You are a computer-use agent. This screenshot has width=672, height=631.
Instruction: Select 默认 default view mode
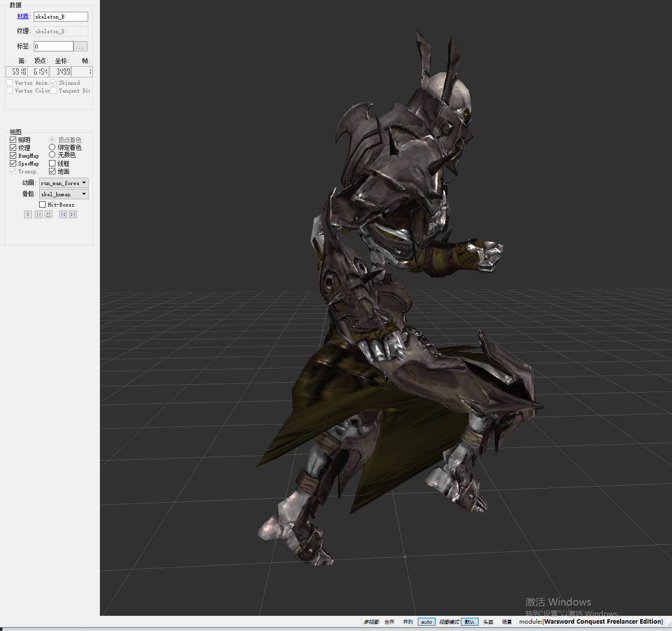tap(470, 622)
